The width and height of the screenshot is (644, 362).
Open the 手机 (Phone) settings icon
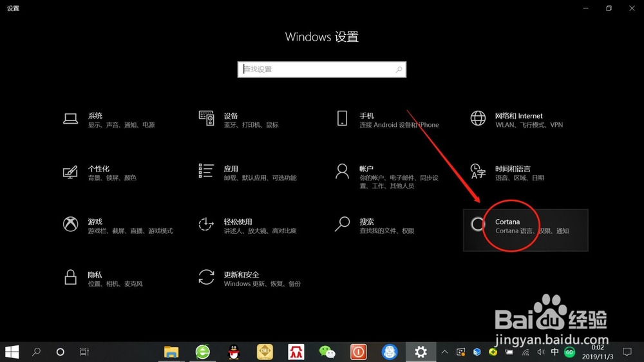(x=342, y=119)
